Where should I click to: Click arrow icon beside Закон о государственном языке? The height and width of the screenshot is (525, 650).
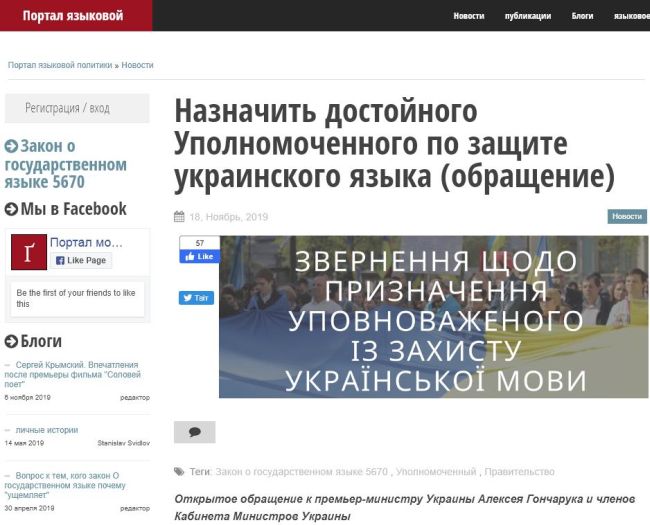click(11, 146)
